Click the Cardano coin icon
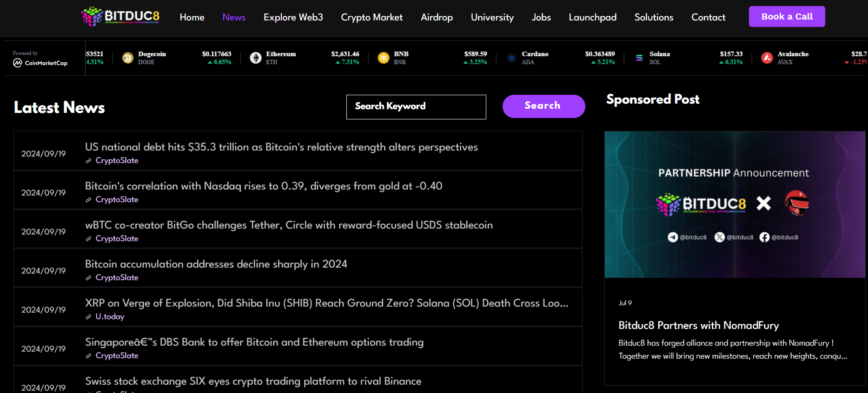Screen dimensions: 868x393 click(511, 58)
